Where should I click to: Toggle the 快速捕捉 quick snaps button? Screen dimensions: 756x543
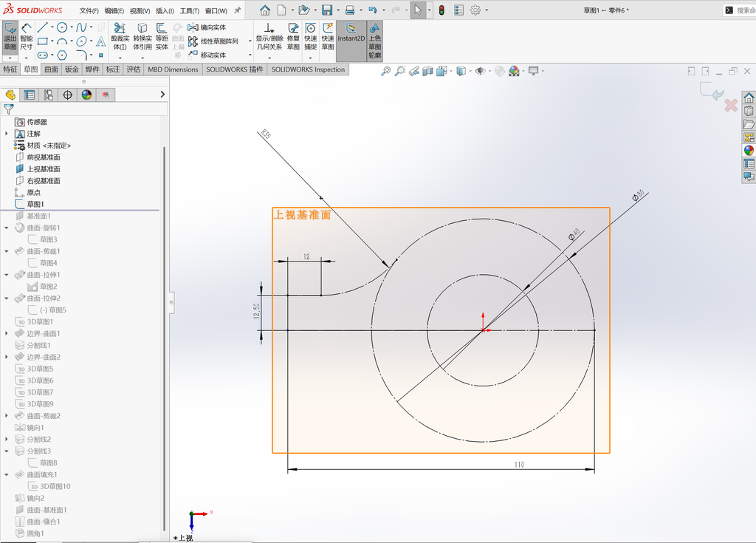[x=311, y=37]
